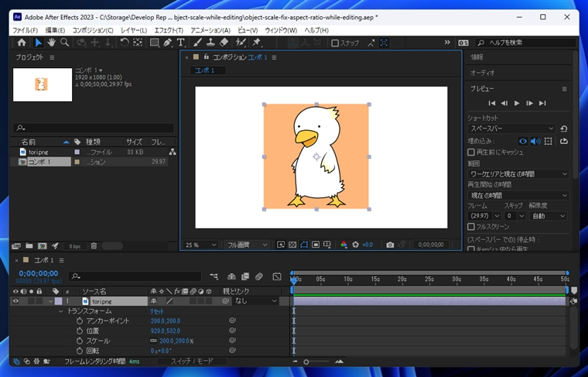This screenshot has height=377, width=588.
Task: Click the リセット transform link
Action: (x=157, y=311)
